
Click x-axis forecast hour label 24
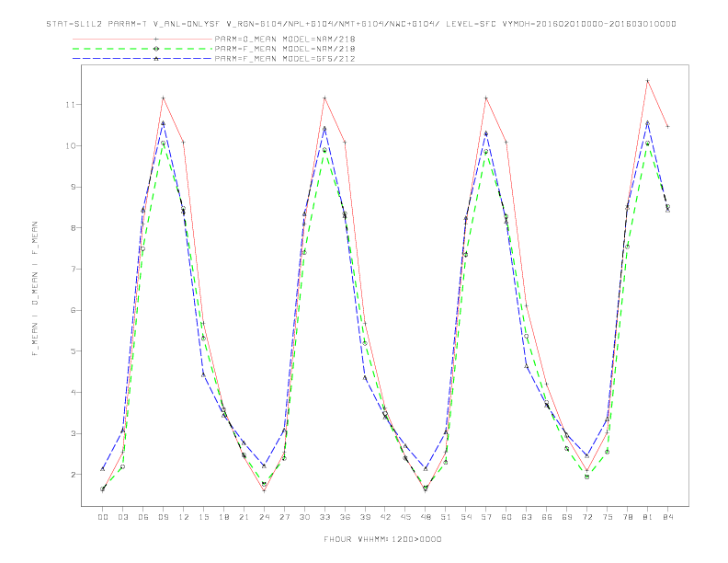[x=264, y=517]
